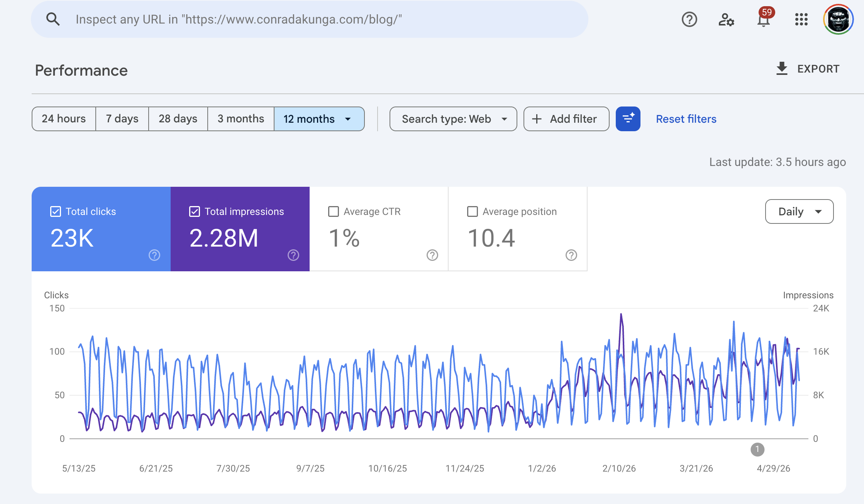
Task: Select the 24 hours range tab
Action: (x=64, y=119)
